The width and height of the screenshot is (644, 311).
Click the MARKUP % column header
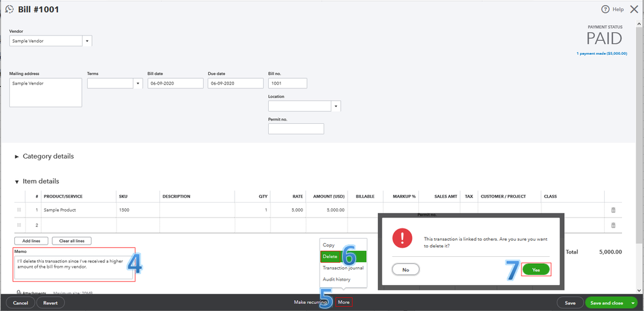[404, 196]
